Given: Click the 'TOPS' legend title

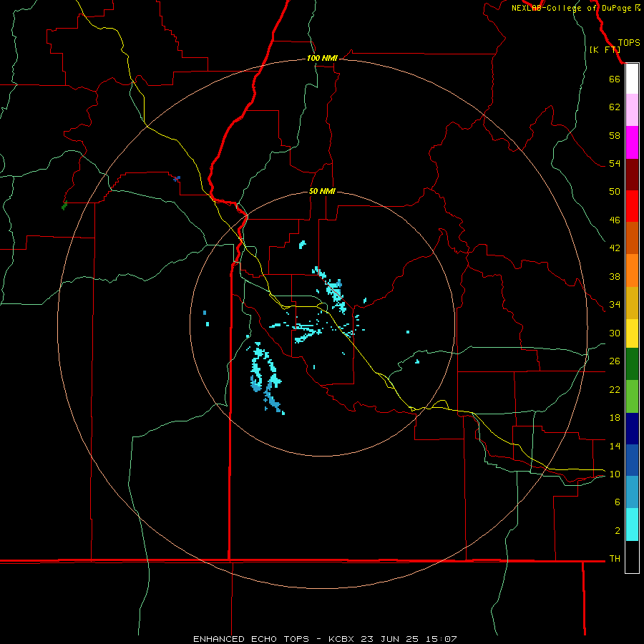Looking at the screenshot, I should tap(629, 43).
